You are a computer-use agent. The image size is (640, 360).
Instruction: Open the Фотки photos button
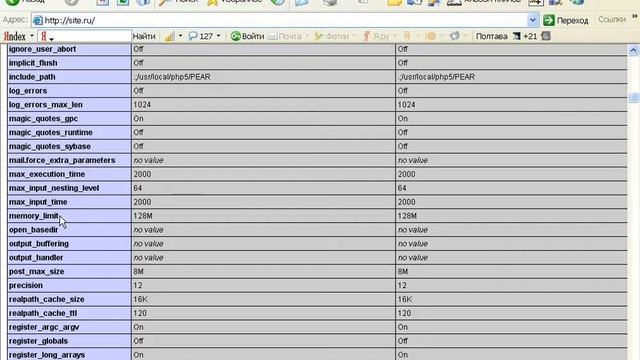(x=332, y=36)
